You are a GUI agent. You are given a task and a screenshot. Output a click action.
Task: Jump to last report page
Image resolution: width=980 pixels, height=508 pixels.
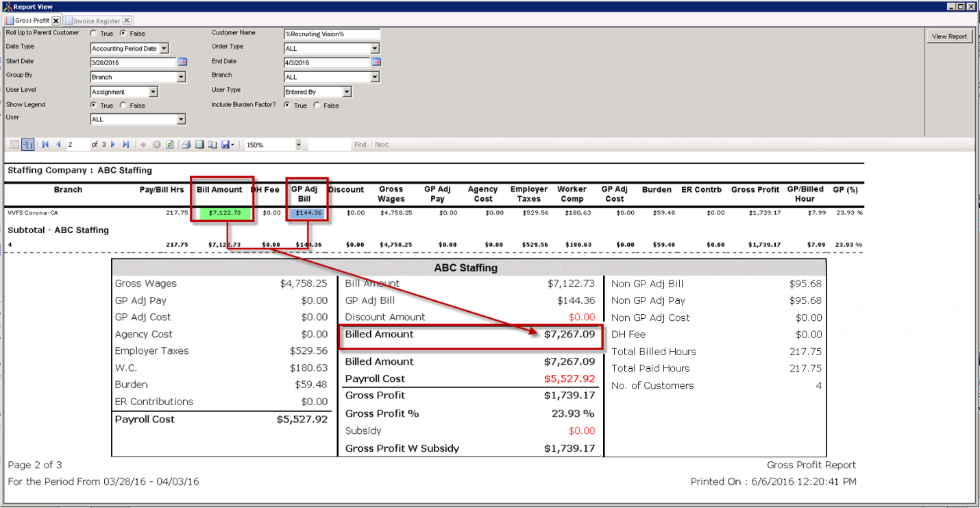tap(125, 145)
